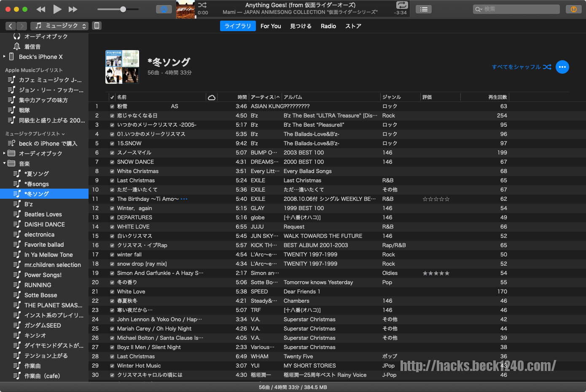
Task: Uncheck Winter Hot Music checkbox
Action: (x=112, y=366)
